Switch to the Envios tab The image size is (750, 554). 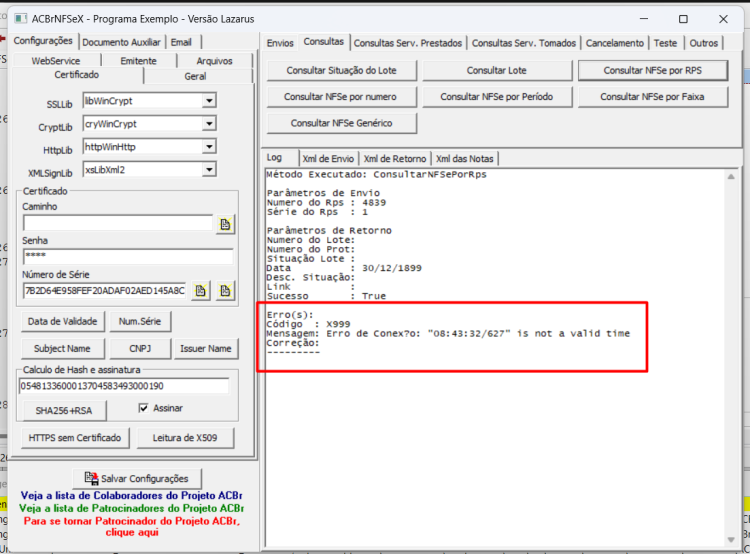coord(280,43)
